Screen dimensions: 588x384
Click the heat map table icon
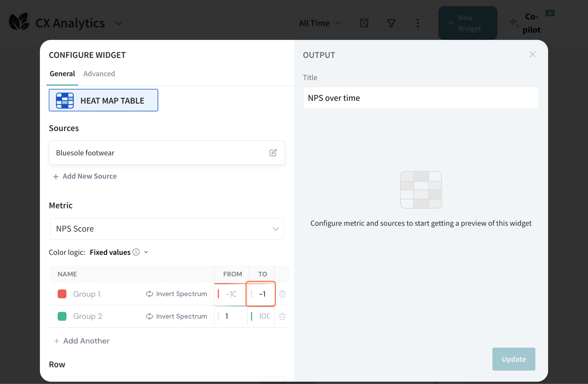click(65, 100)
